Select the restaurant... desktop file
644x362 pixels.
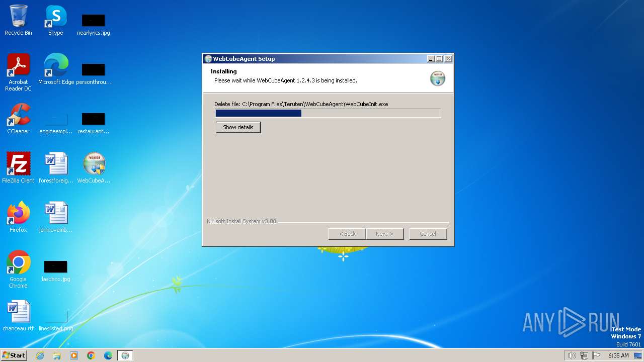(x=94, y=123)
